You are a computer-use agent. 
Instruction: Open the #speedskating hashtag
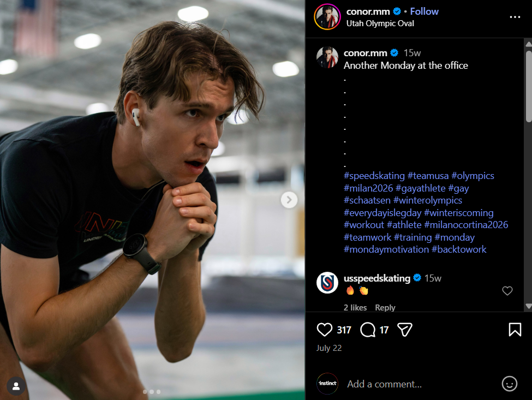click(x=374, y=176)
